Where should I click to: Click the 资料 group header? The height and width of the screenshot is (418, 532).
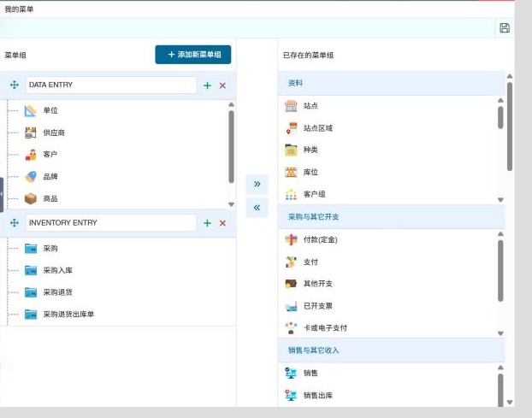click(x=391, y=83)
